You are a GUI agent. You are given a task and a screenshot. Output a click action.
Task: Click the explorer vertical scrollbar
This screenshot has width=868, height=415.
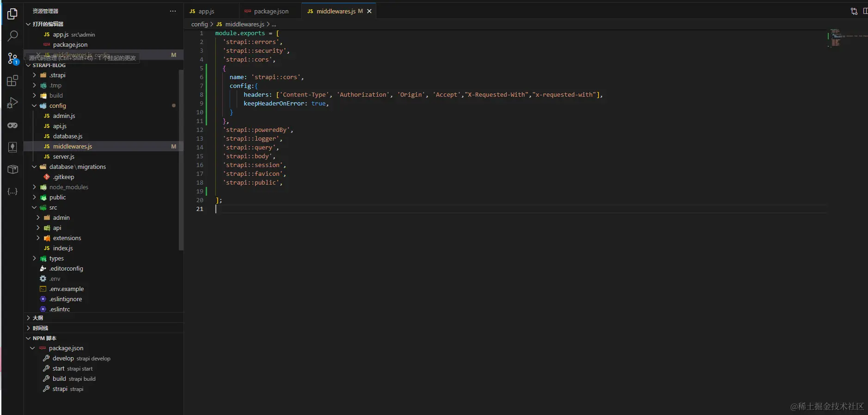[181, 160]
